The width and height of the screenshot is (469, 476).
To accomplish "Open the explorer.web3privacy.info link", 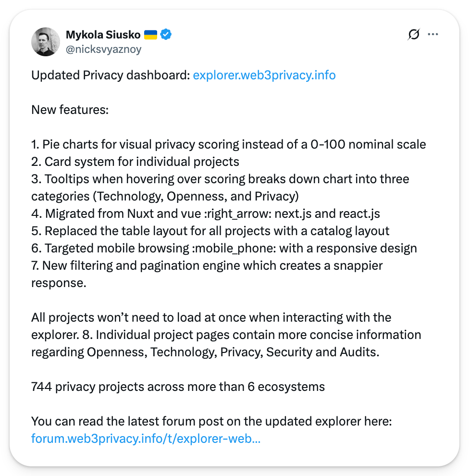I will pyautogui.click(x=264, y=75).
